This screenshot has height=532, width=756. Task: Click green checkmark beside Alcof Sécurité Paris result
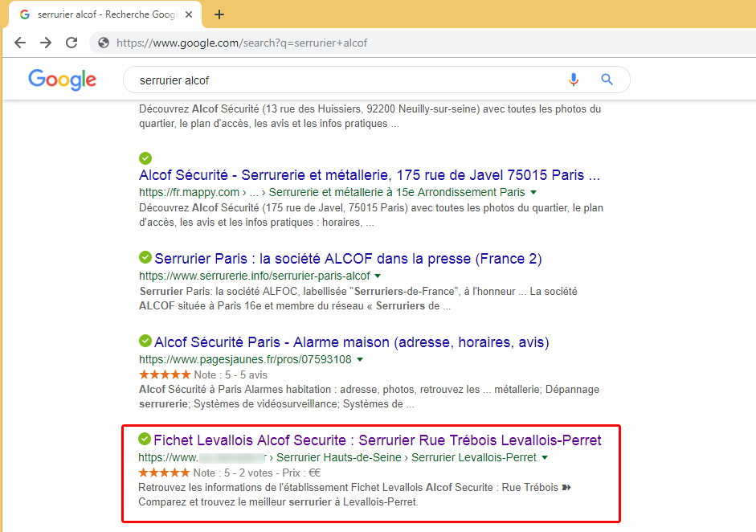click(x=145, y=342)
